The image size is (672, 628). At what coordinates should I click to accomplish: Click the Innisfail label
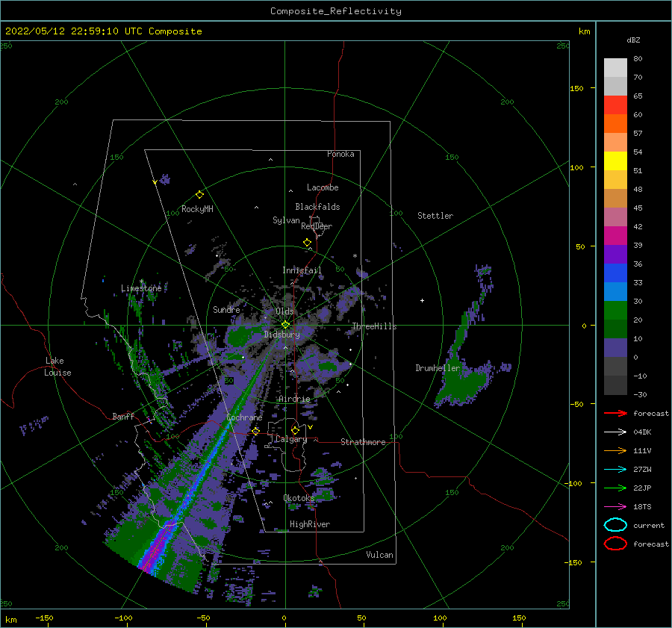point(302,270)
